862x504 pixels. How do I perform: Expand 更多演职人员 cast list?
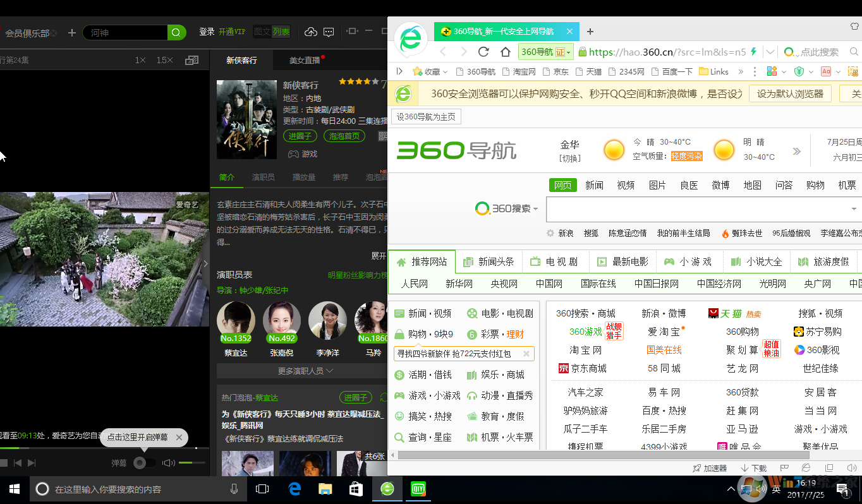point(305,371)
